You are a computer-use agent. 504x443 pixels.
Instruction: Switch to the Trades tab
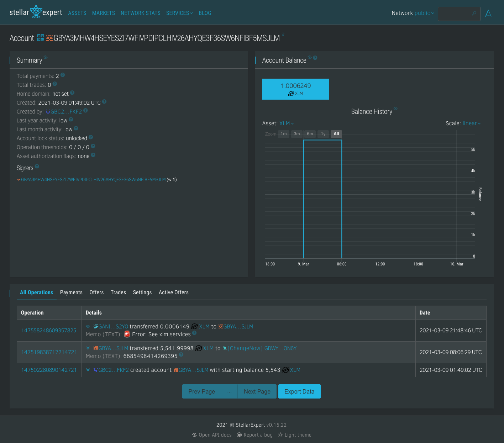click(118, 292)
